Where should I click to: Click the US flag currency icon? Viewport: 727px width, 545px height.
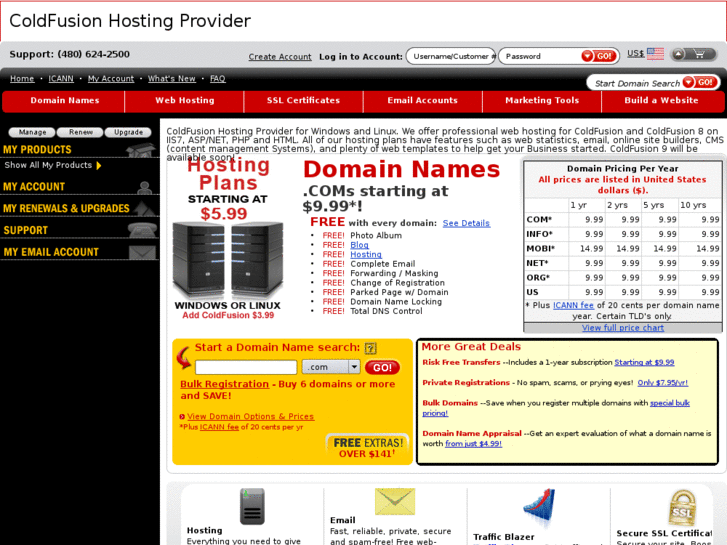[x=655, y=54]
